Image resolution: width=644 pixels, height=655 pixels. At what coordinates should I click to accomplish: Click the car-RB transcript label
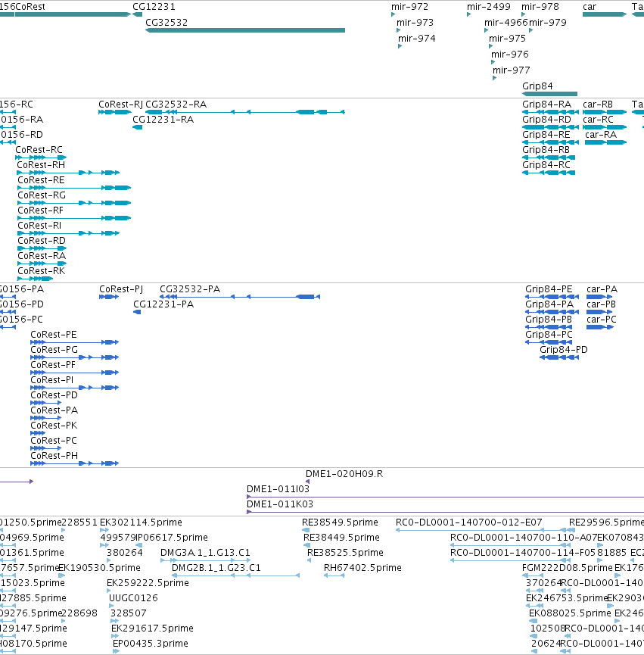click(598, 104)
